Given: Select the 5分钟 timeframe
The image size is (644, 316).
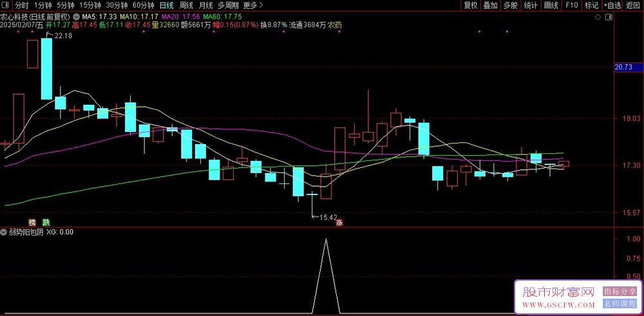Looking at the screenshot, I should point(65,5).
